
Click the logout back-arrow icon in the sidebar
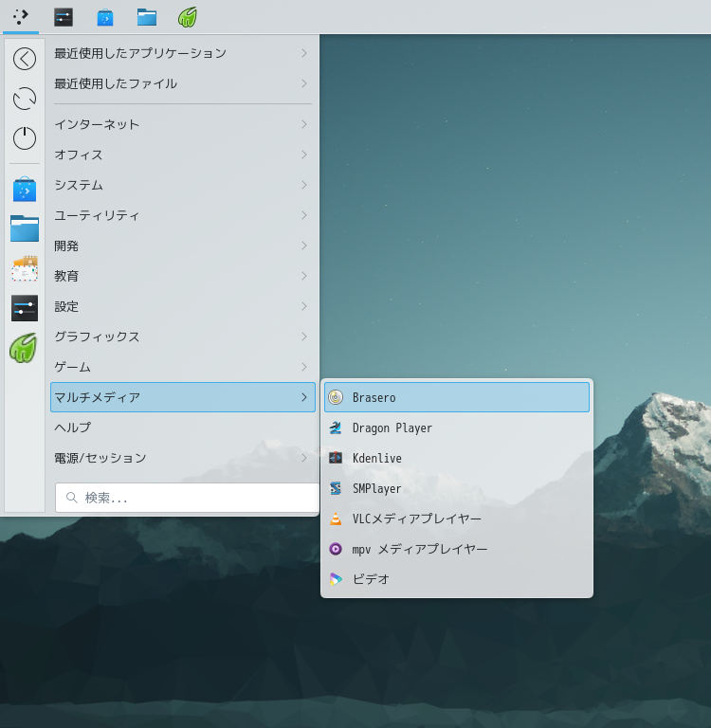25,59
